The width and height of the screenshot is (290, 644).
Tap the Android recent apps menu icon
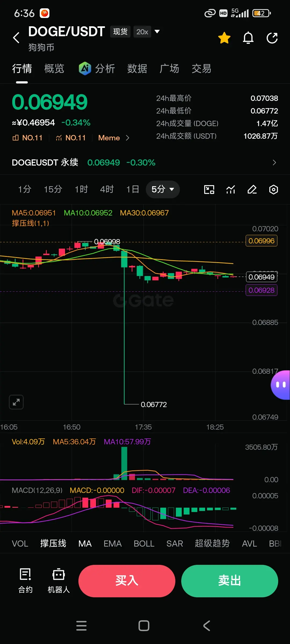click(81, 625)
